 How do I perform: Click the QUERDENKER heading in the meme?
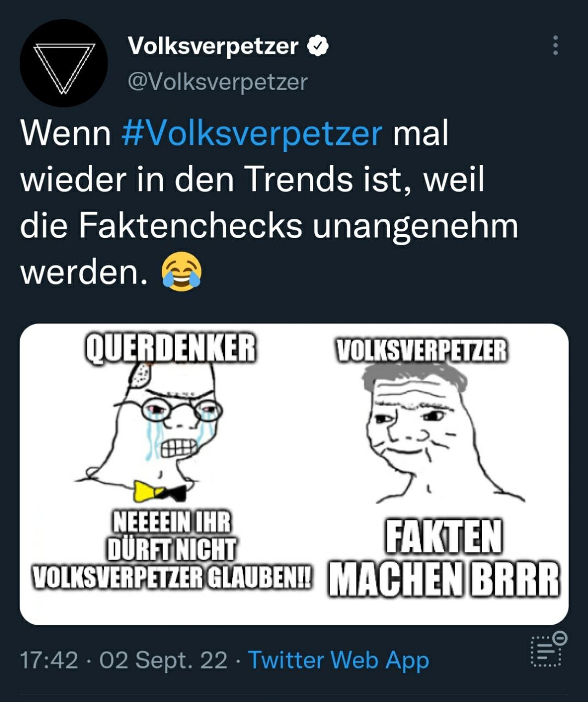click(171, 348)
